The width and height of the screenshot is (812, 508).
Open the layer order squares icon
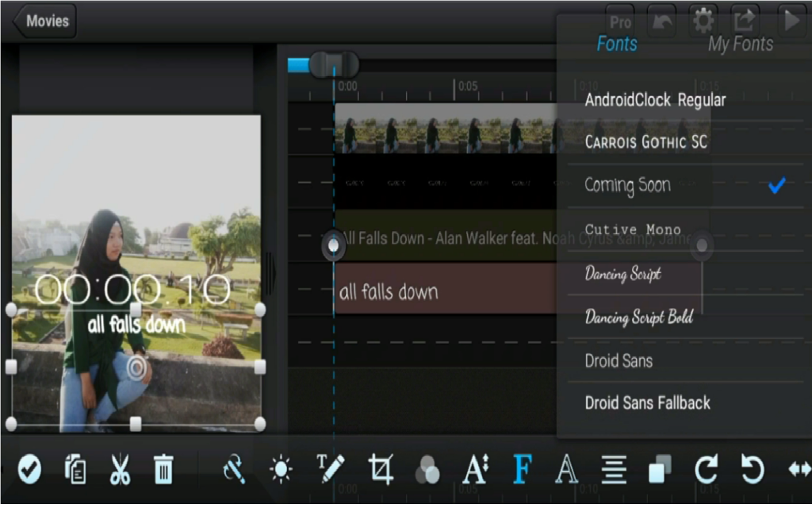point(661,469)
